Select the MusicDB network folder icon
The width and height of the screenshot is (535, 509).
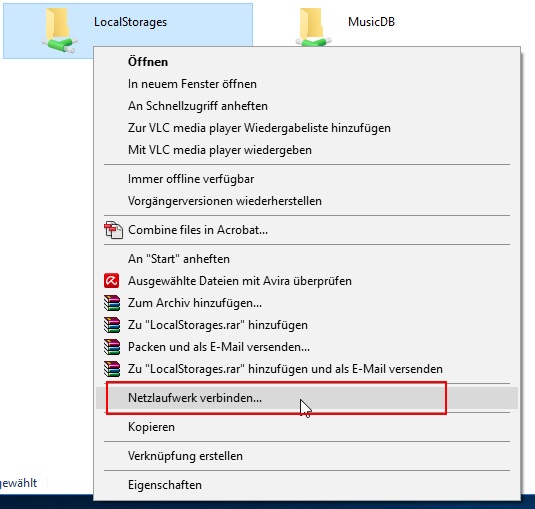(313, 27)
